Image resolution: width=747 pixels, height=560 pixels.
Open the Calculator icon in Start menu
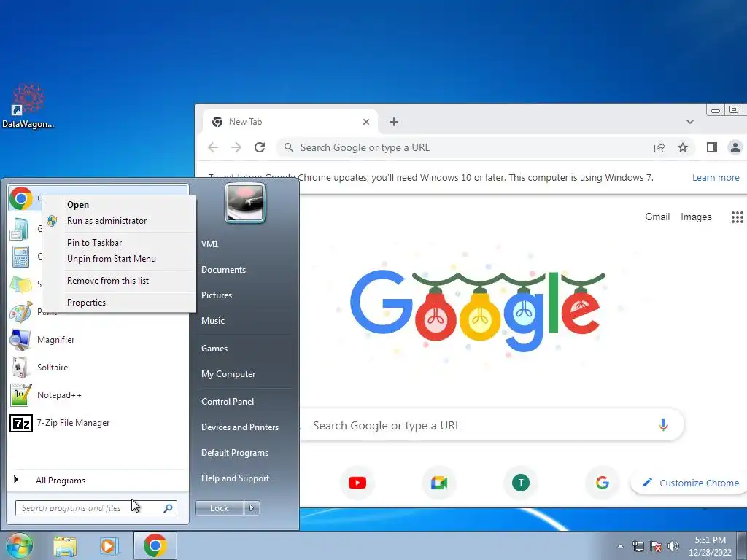20,257
